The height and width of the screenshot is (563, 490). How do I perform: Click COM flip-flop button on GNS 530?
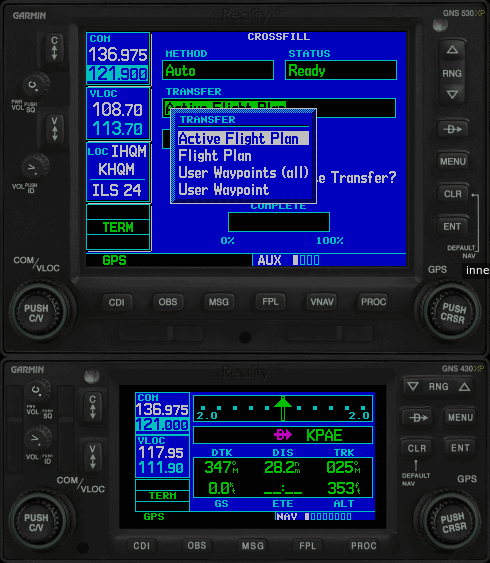click(x=54, y=47)
